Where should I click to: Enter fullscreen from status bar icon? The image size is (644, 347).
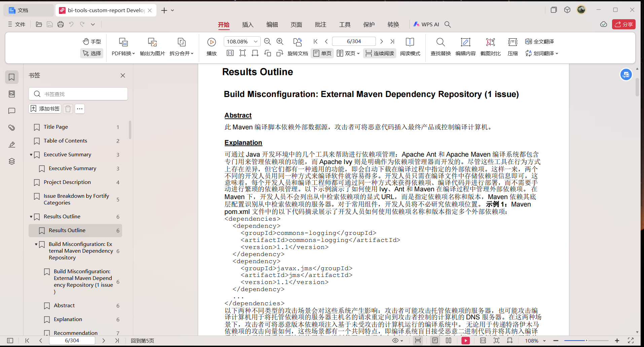(x=631, y=341)
